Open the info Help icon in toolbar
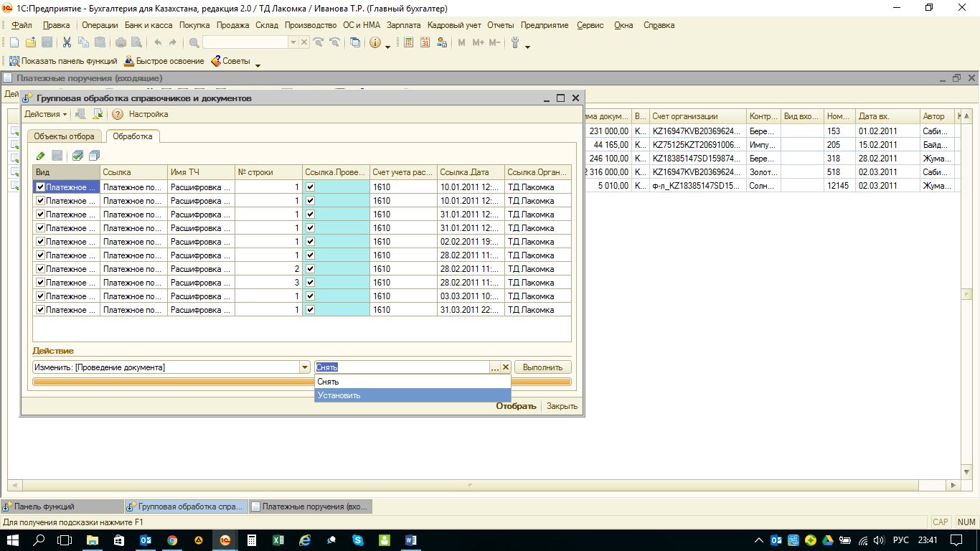This screenshot has height=551, width=980. (x=375, y=43)
